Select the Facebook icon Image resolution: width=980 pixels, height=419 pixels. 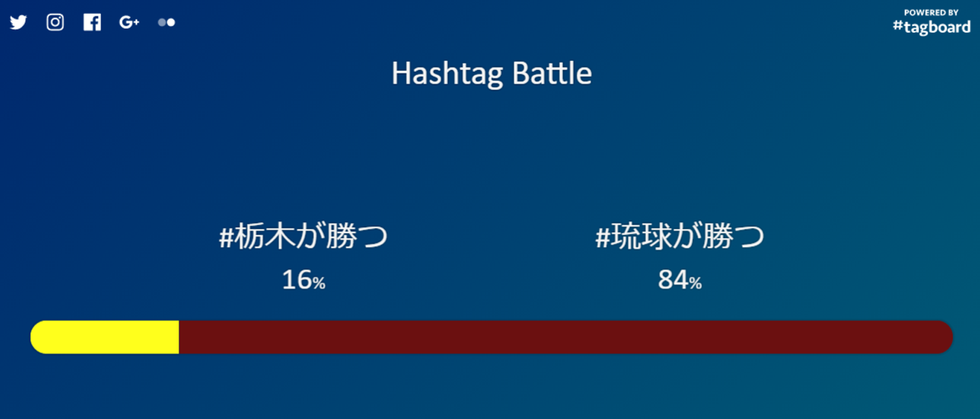pyautogui.click(x=92, y=23)
